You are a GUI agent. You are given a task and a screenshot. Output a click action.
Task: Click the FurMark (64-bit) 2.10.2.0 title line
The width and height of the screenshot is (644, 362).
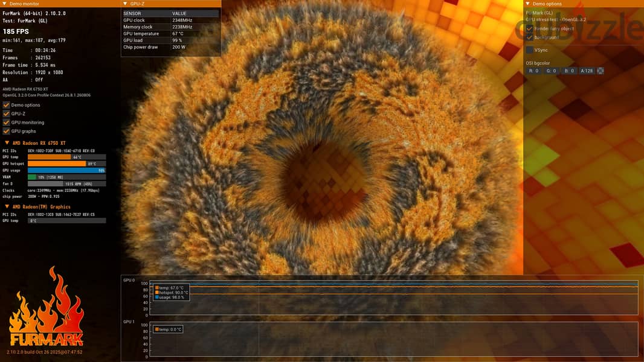pos(34,13)
